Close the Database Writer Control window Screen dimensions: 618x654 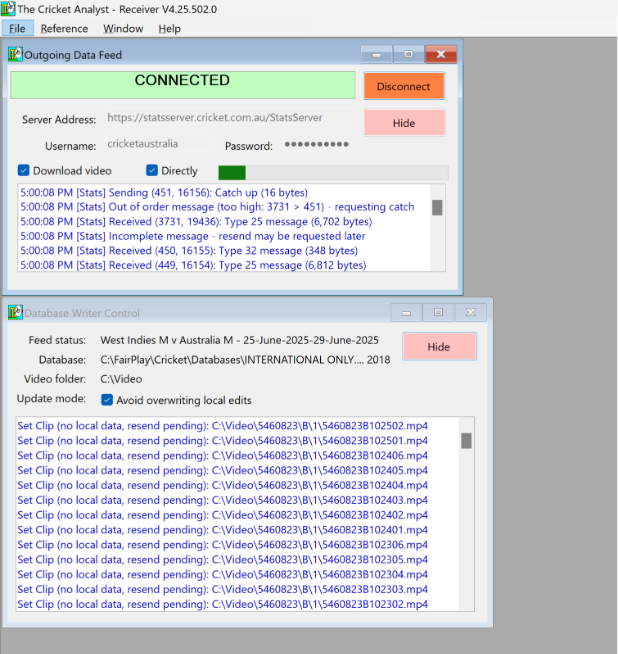pos(471,313)
